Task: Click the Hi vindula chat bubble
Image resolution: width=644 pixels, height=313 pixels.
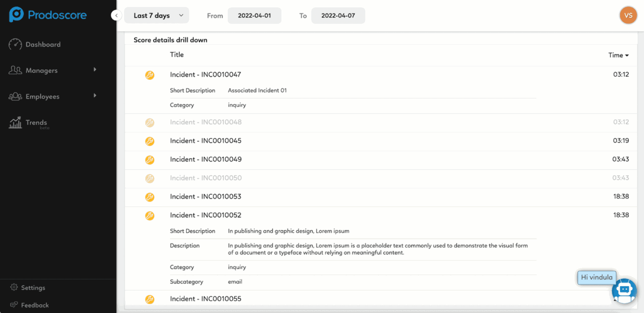Action: tap(597, 277)
